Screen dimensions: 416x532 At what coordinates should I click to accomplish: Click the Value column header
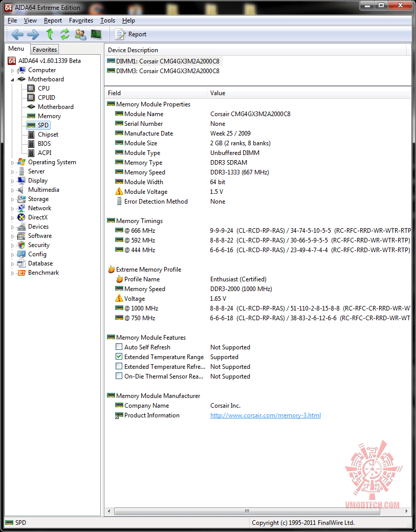[309, 93]
